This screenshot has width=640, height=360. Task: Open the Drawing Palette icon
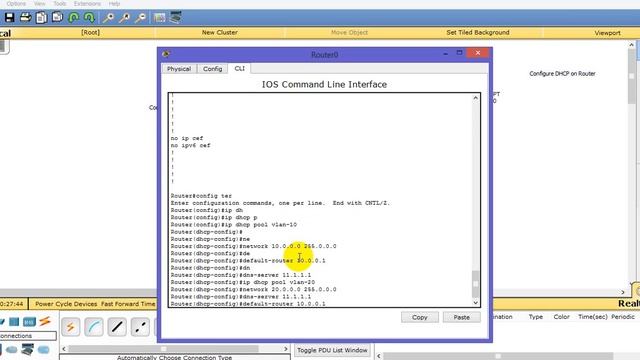159,18
